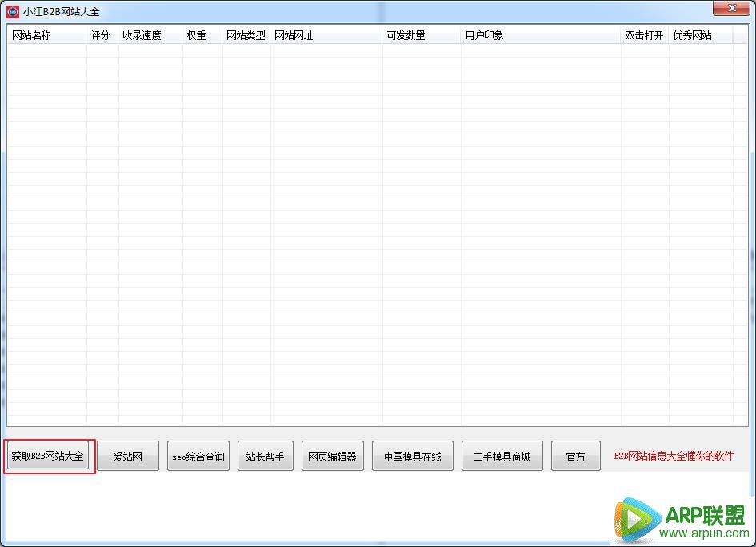Click the 二手模具商城 button
The width and height of the screenshot is (756, 547).
click(502, 457)
